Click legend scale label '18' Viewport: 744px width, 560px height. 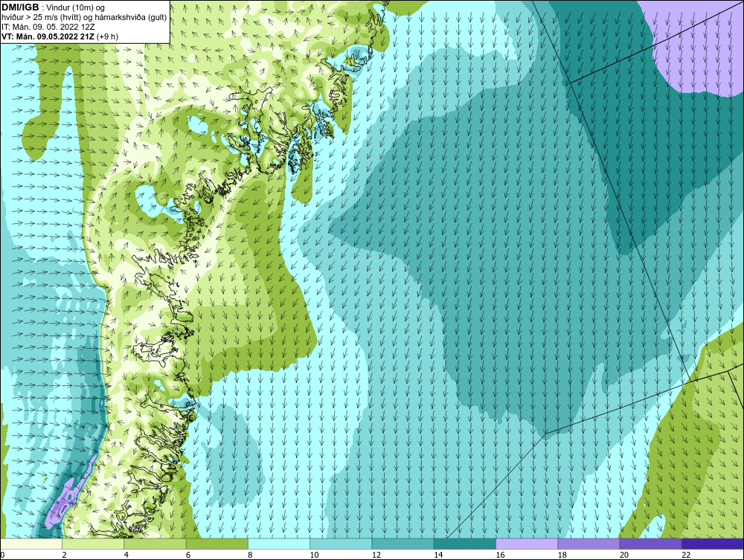coord(562,556)
